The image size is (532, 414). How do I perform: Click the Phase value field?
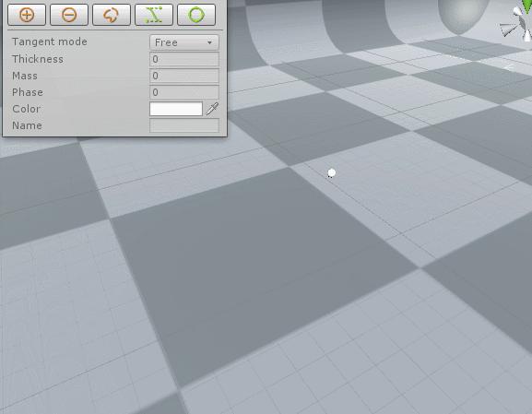(184, 92)
